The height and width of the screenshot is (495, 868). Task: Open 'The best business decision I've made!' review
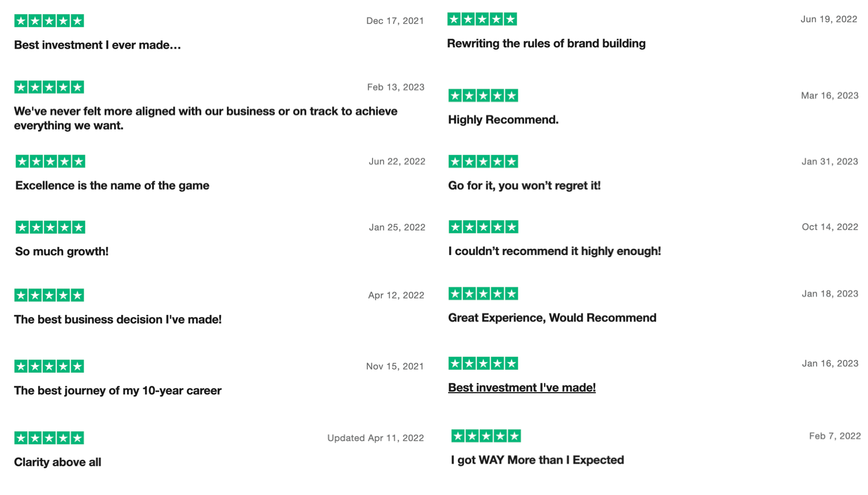click(118, 319)
